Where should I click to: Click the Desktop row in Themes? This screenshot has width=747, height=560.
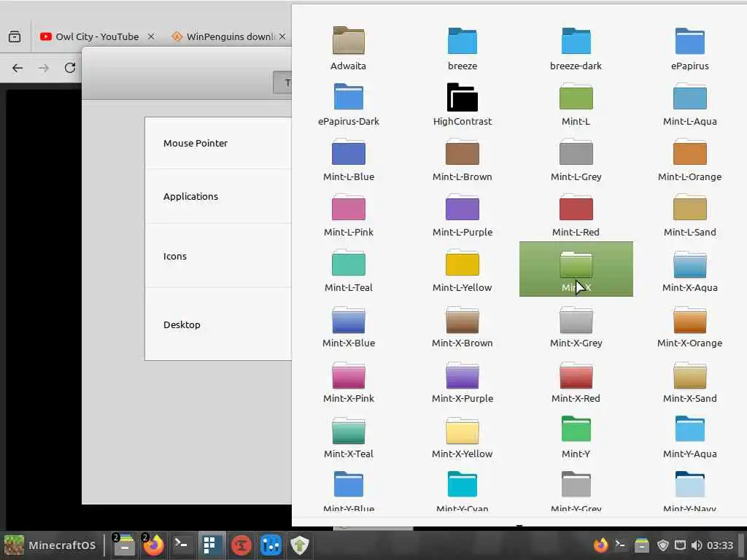coord(218,324)
